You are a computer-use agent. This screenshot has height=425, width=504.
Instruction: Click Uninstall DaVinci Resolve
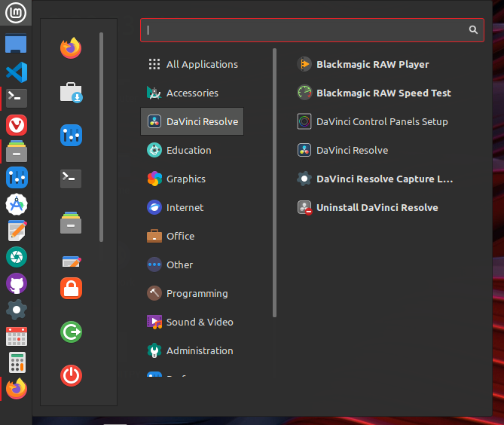point(368,207)
